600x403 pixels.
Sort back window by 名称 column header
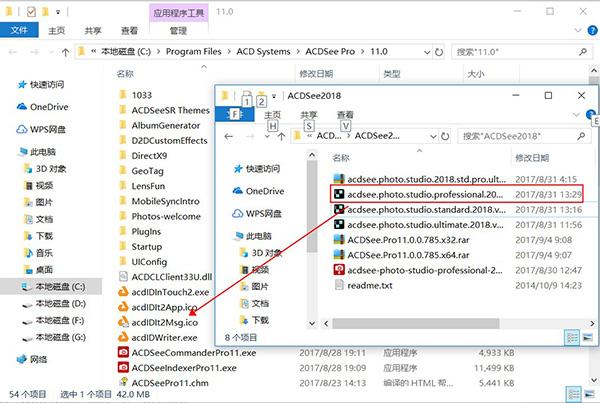125,74
